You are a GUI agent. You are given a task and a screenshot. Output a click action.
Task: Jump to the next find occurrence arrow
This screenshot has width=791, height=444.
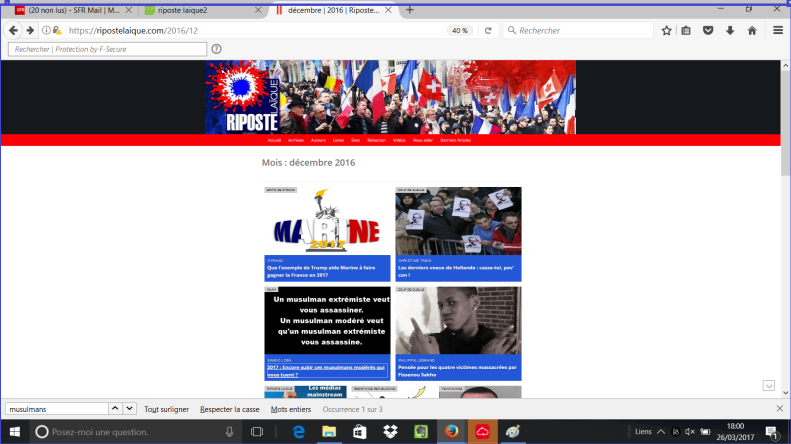tap(129, 409)
